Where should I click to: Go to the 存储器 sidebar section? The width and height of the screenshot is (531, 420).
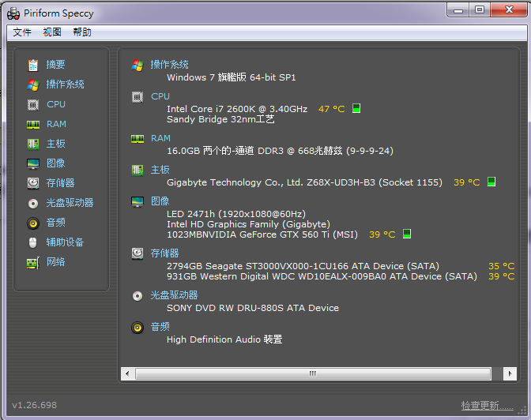click(x=60, y=183)
